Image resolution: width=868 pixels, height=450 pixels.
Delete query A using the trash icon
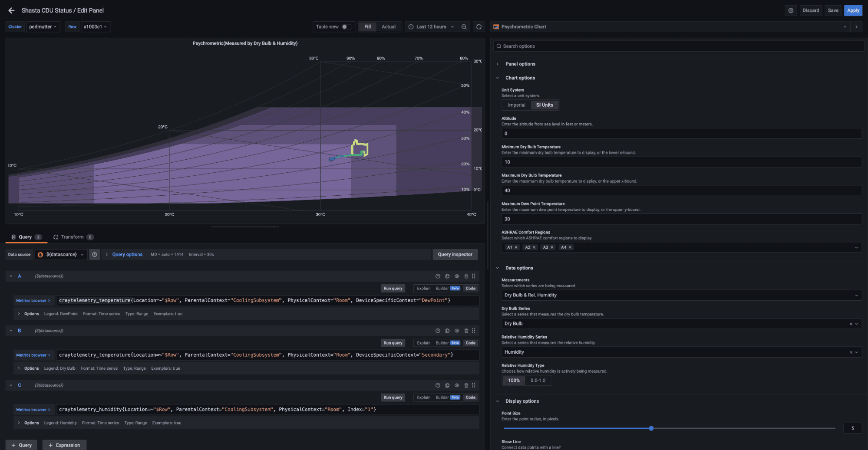click(466, 276)
